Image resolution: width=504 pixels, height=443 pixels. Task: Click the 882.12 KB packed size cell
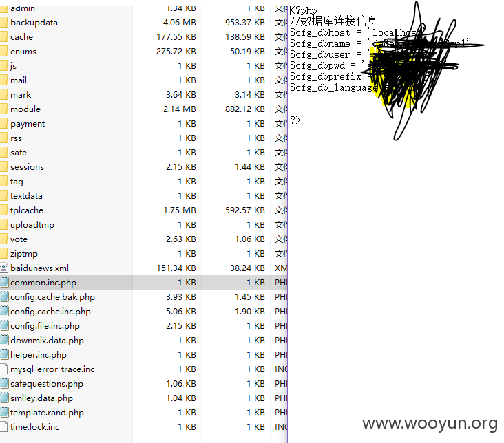pyautogui.click(x=245, y=109)
